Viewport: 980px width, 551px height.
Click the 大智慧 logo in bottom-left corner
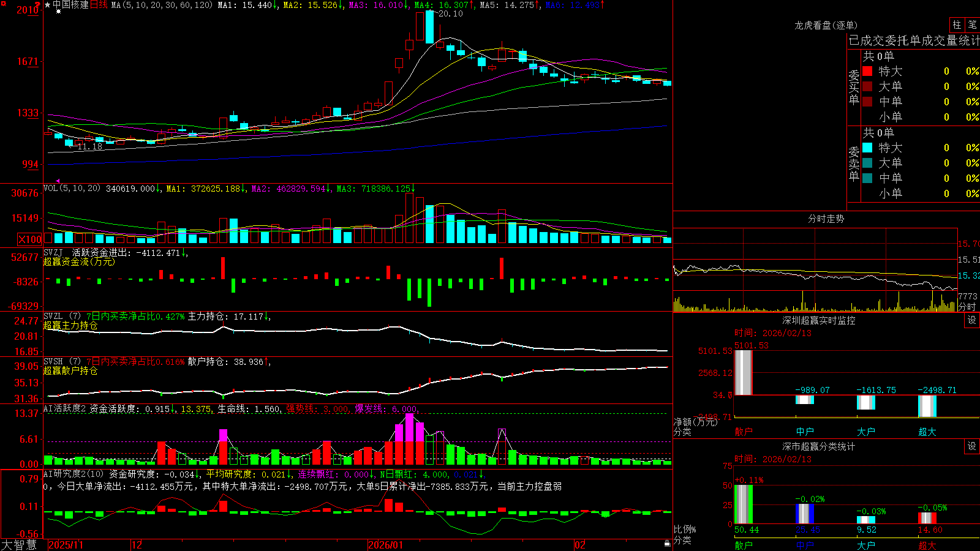[x=19, y=545]
